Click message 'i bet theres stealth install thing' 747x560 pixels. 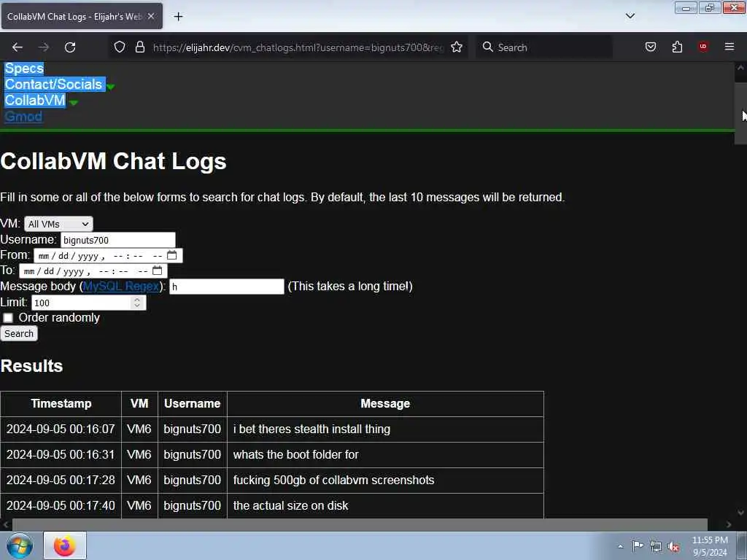click(311, 429)
